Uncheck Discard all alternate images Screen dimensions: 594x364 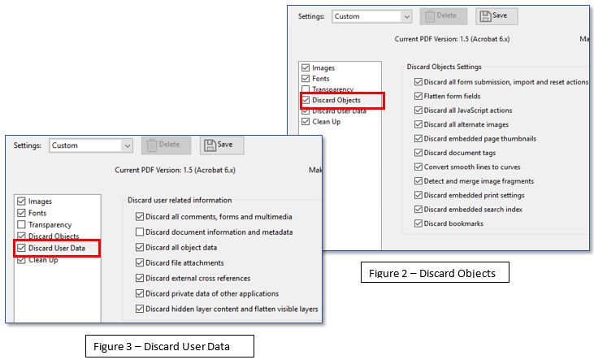pyautogui.click(x=418, y=124)
